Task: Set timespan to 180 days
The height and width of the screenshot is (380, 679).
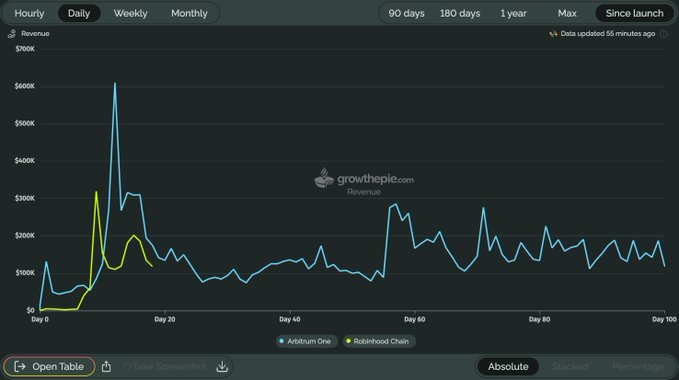Action: coord(460,13)
